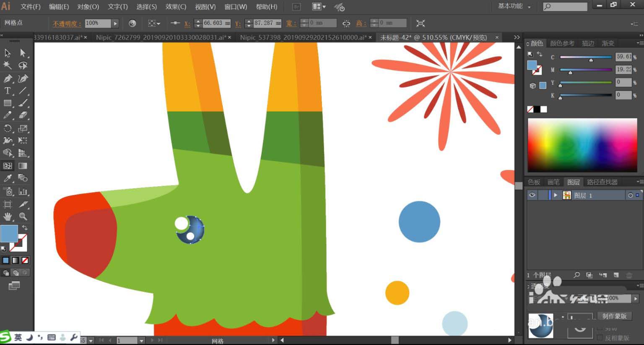Select the Hand tool
644x345 pixels.
coord(8,217)
